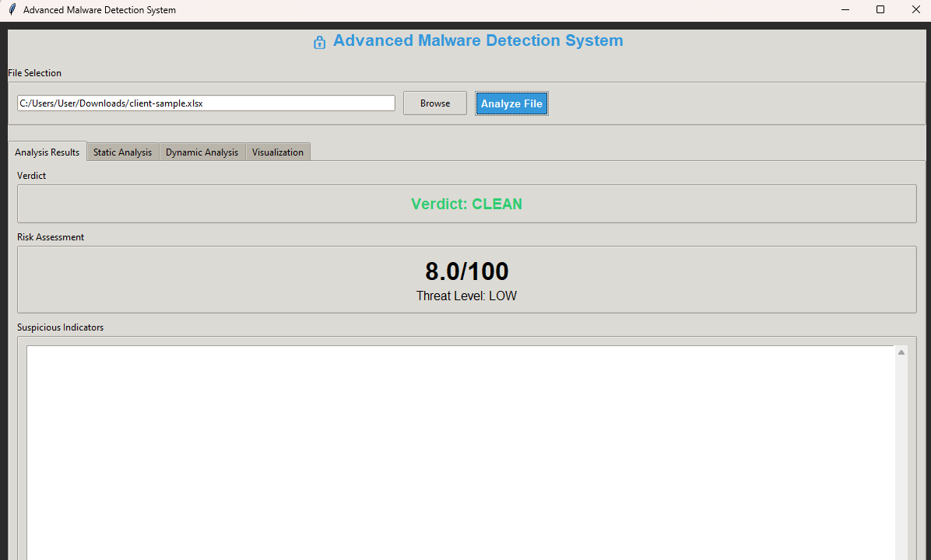Click the 8.0/100 risk score

[x=466, y=271]
